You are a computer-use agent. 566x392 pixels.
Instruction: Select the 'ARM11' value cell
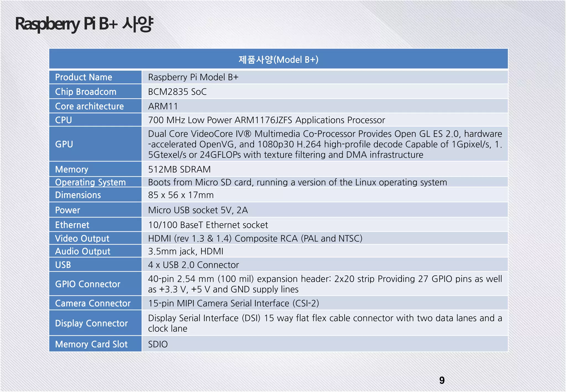click(325, 106)
